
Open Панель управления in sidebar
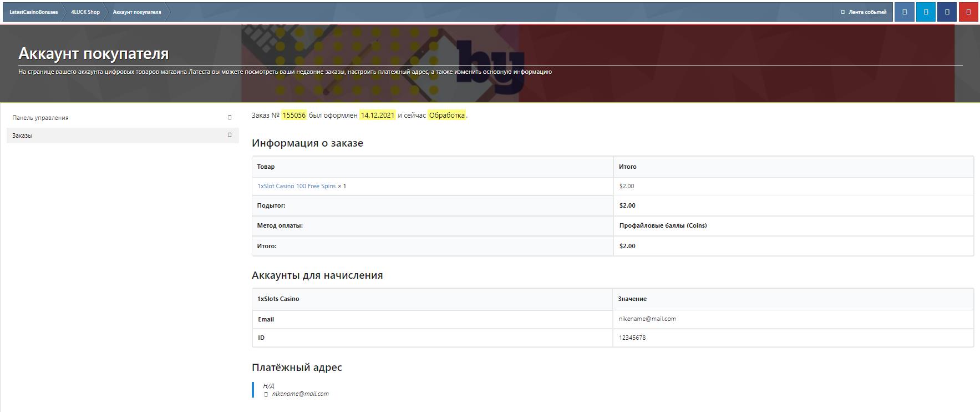coord(40,118)
